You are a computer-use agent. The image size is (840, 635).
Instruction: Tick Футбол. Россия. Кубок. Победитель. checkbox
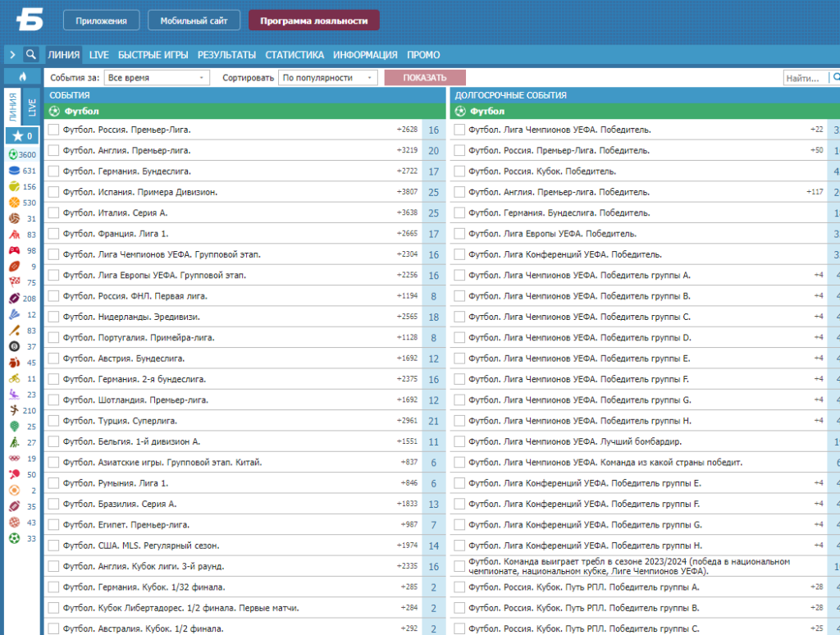459,171
